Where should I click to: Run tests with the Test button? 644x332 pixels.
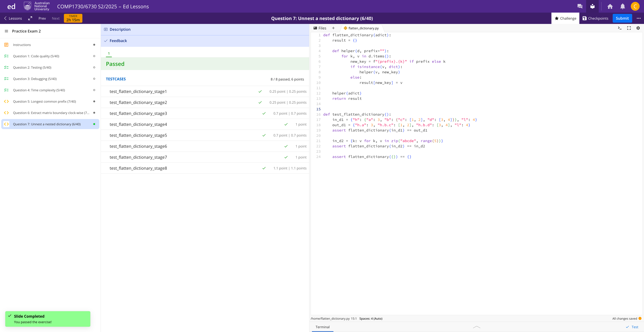(x=632, y=327)
